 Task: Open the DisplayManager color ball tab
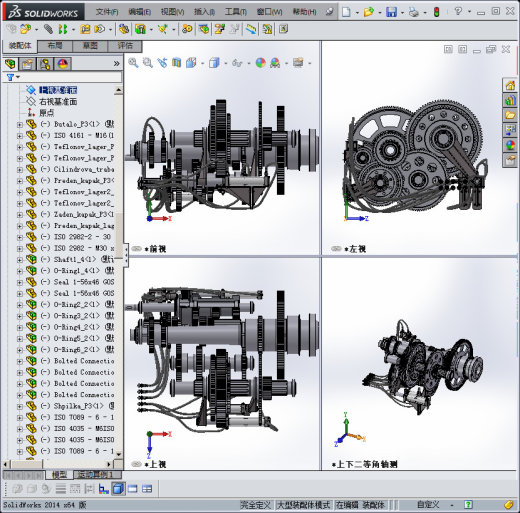point(62,64)
